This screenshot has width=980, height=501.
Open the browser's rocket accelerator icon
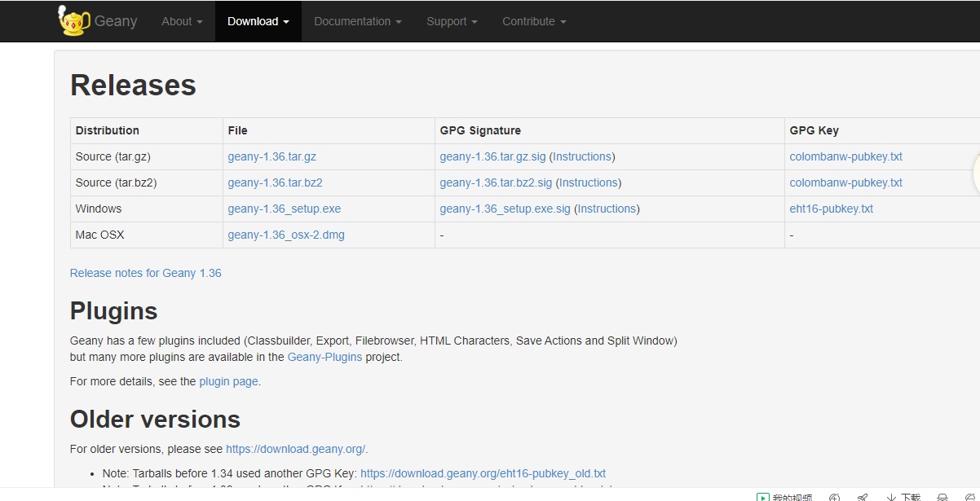coord(863,496)
